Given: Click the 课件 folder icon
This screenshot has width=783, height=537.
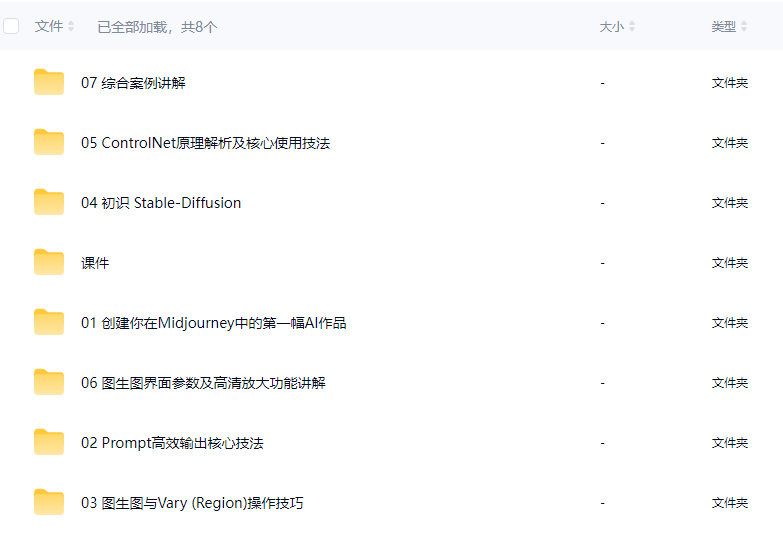Looking at the screenshot, I should pos(48,263).
